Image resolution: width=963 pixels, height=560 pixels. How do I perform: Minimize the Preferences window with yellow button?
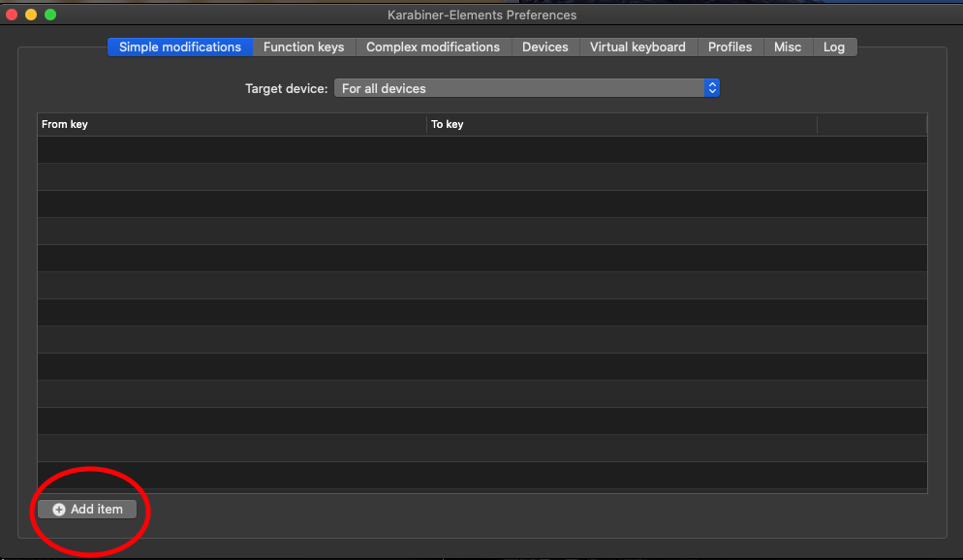31,15
